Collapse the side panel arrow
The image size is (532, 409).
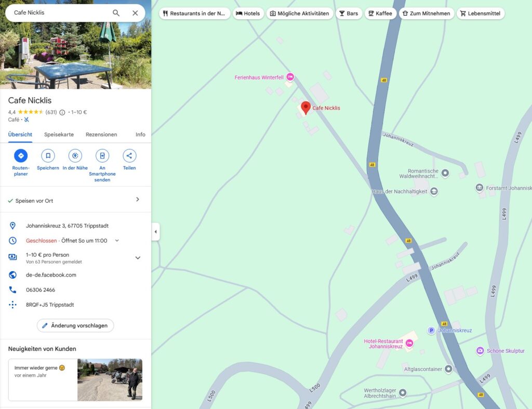point(156,232)
